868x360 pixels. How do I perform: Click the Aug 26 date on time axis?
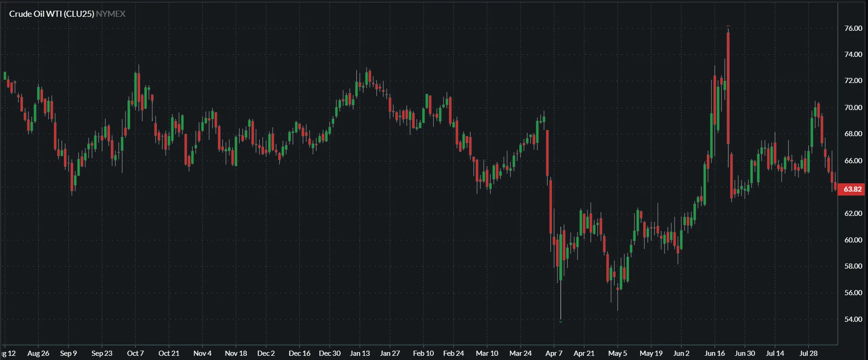click(x=38, y=353)
